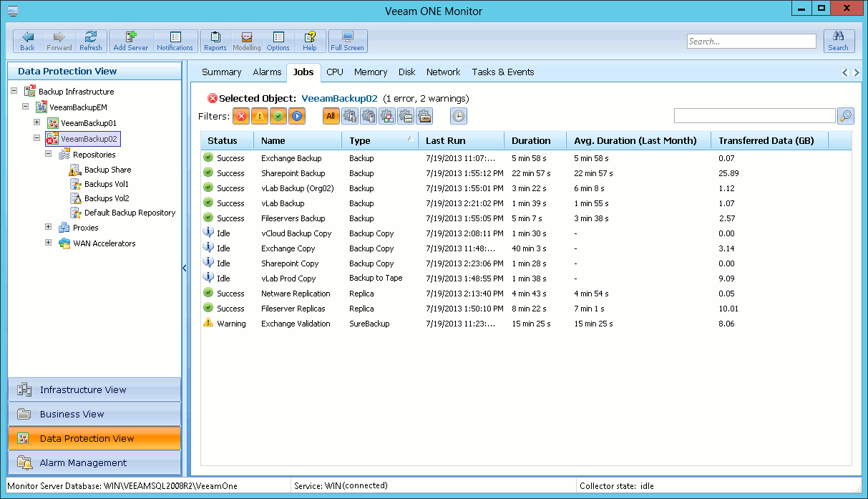The width and height of the screenshot is (868, 499).
Task: Open the Reports toolbar icon
Action: 215,42
